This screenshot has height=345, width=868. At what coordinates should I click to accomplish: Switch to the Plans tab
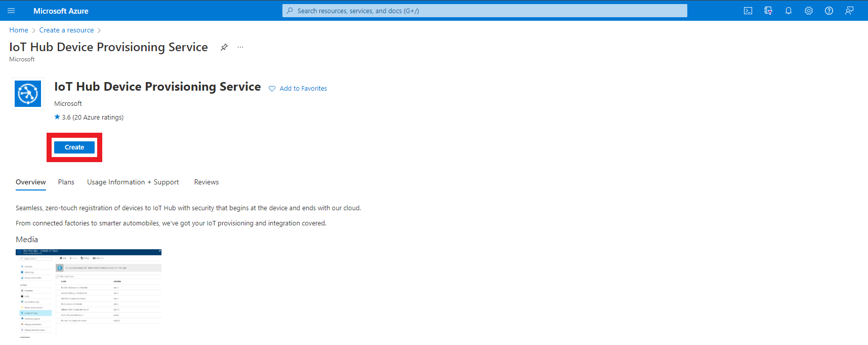click(66, 182)
